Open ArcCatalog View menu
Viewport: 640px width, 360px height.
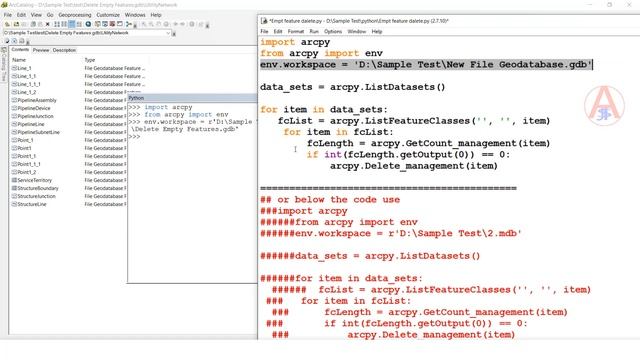pos(36,15)
